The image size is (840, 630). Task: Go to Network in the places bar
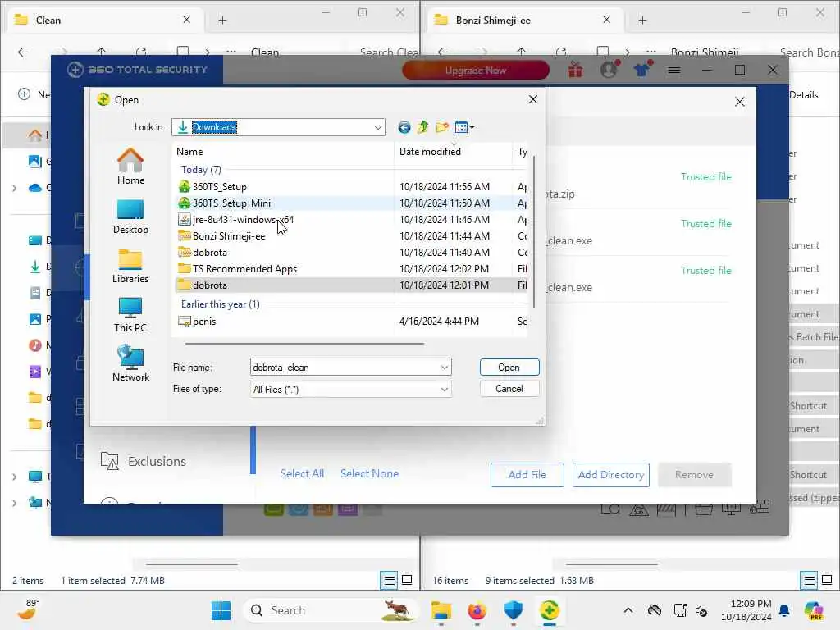coord(130,363)
